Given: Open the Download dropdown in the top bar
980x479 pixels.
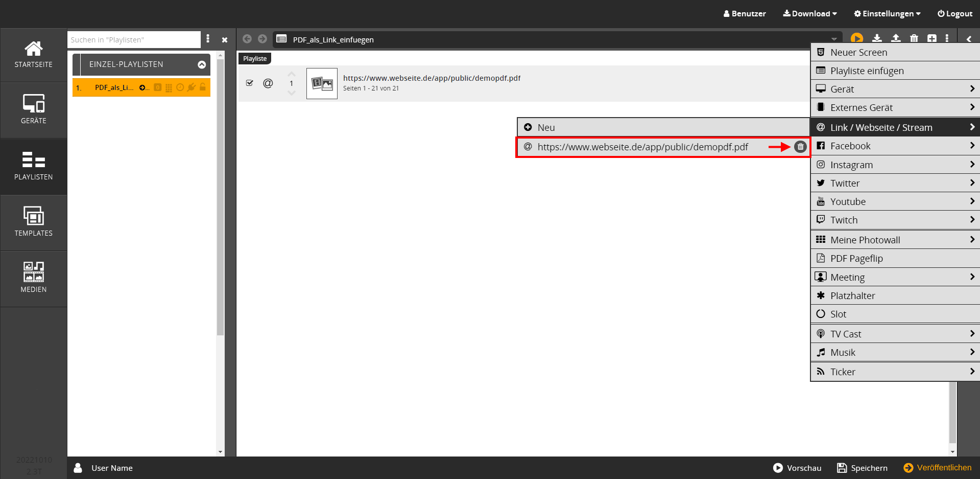Looking at the screenshot, I should click(810, 14).
